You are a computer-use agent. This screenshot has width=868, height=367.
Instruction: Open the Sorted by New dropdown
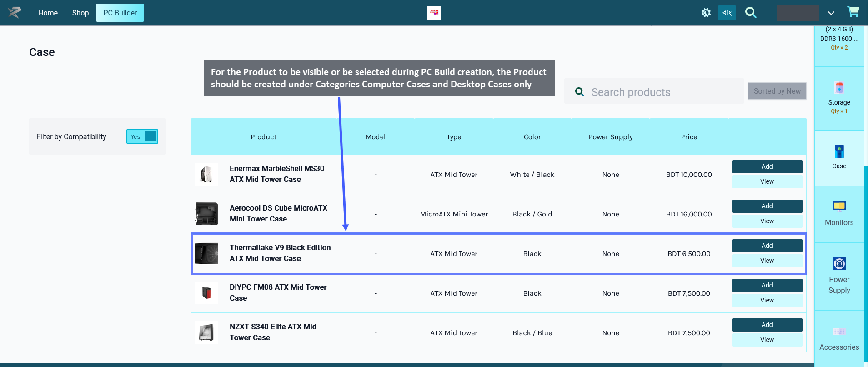point(777,91)
